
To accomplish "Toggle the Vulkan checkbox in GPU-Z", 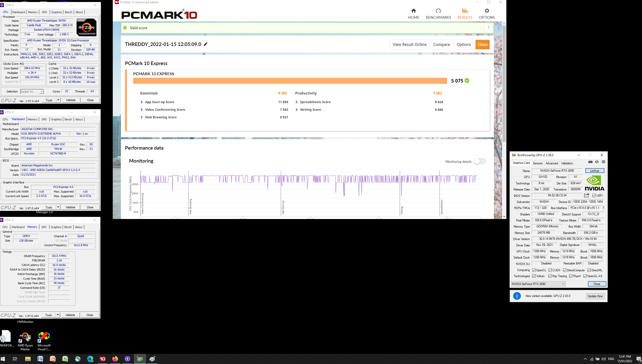I will pyautogui.click(x=534, y=276).
